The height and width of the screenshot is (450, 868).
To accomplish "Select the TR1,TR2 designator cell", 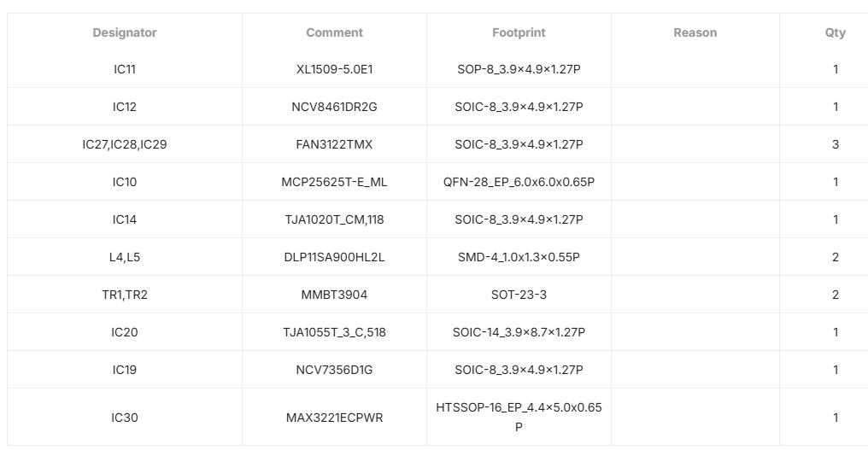I will point(125,295).
